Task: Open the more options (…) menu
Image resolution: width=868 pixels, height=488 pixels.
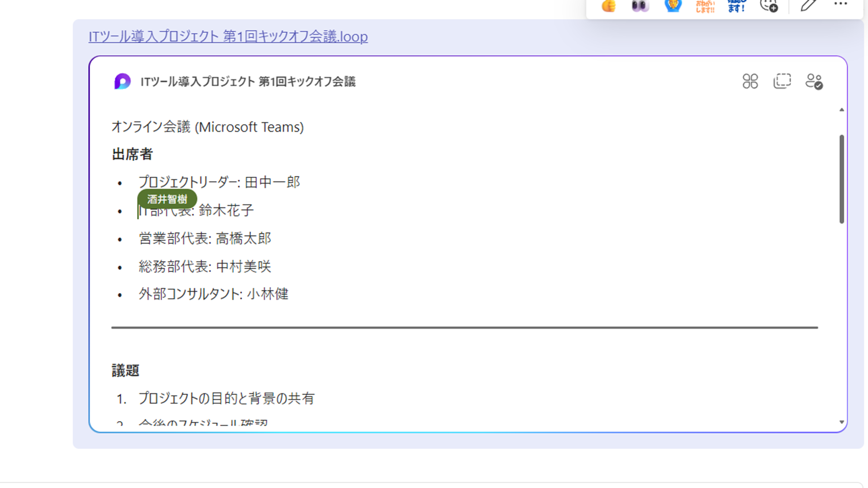Action: click(x=840, y=5)
